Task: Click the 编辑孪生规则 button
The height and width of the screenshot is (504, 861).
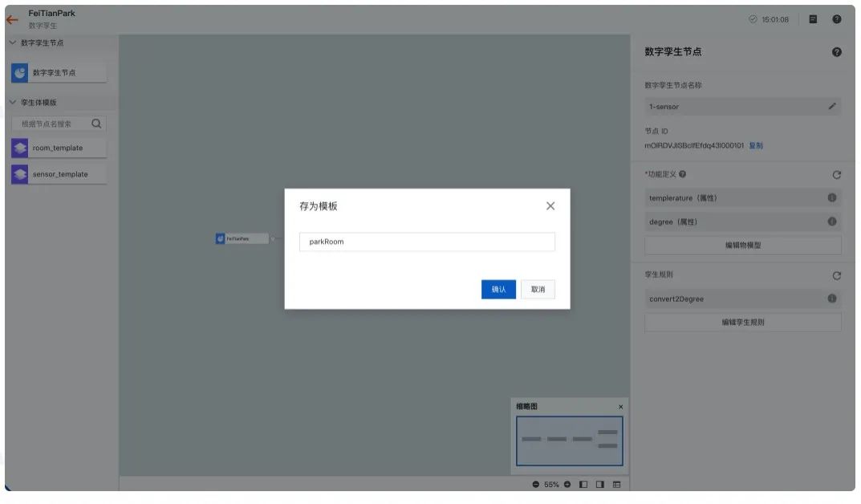Action: coord(742,323)
